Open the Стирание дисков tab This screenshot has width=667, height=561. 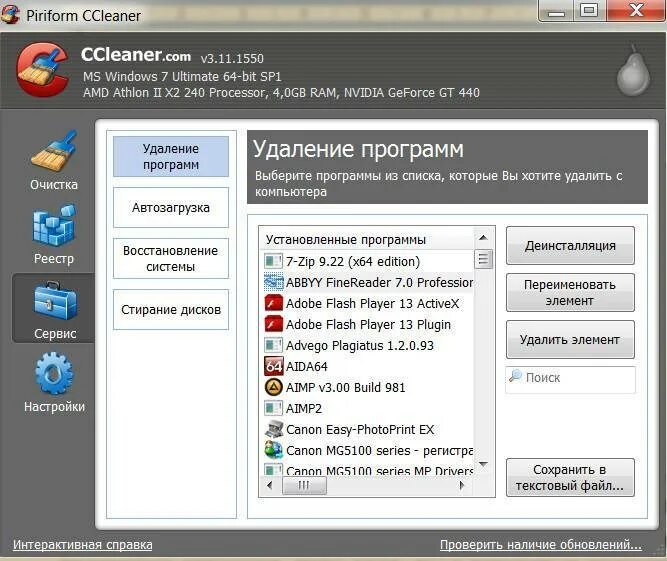tap(171, 309)
